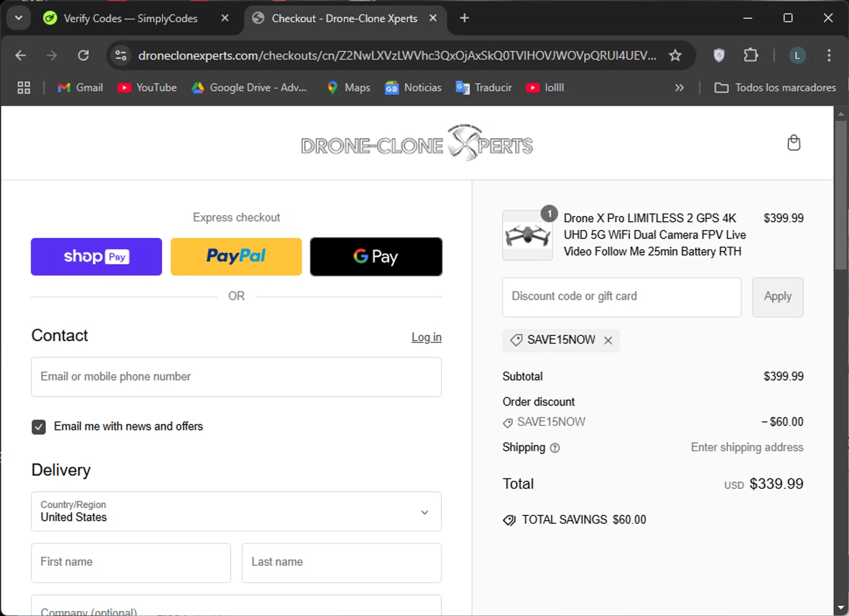The width and height of the screenshot is (849, 616).
Task: Click the drone product thumbnail
Action: (x=528, y=235)
